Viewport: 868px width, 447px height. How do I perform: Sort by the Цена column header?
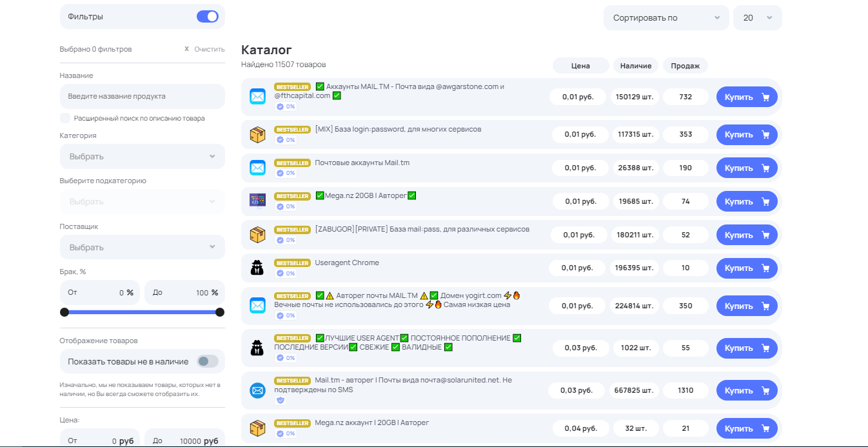(x=580, y=66)
